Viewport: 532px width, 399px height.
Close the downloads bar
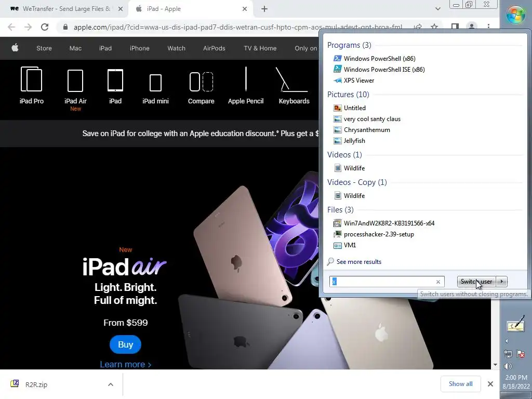click(x=490, y=384)
